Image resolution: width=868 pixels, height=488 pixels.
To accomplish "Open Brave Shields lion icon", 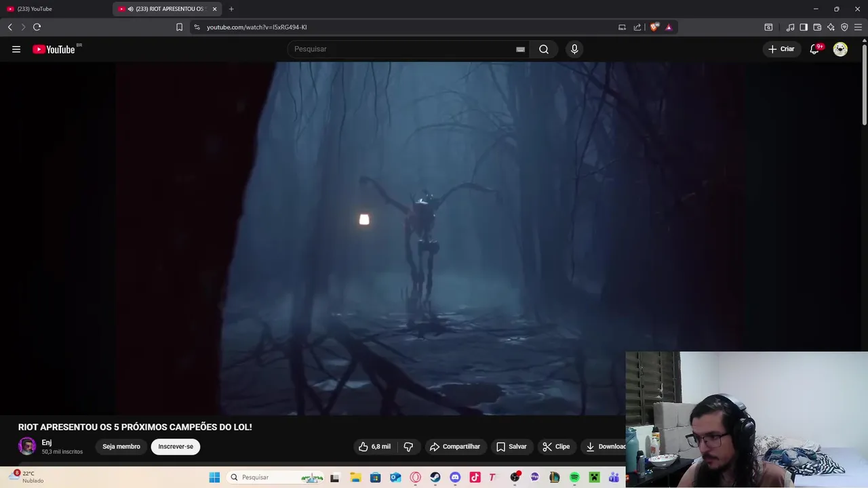I will (x=654, y=27).
